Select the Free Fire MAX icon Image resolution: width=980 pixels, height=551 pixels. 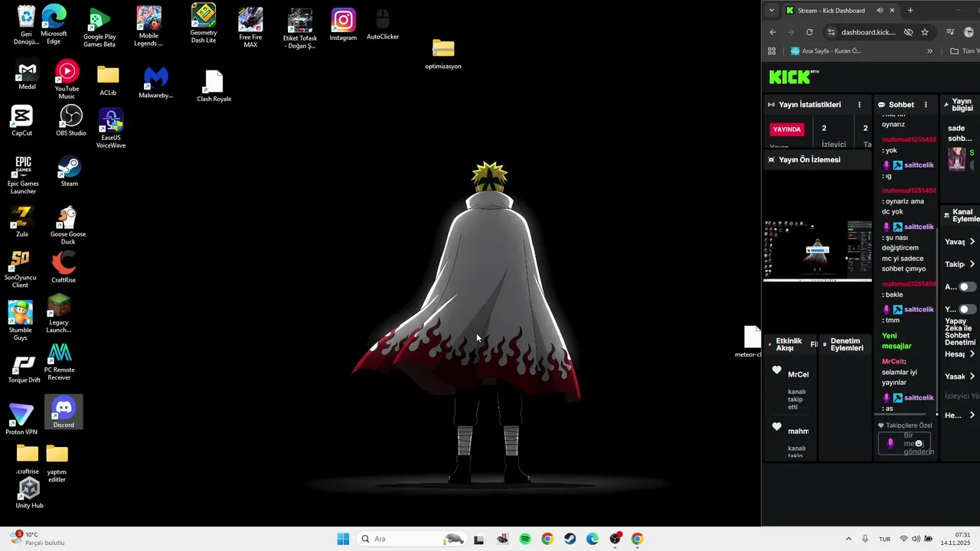[x=250, y=28]
